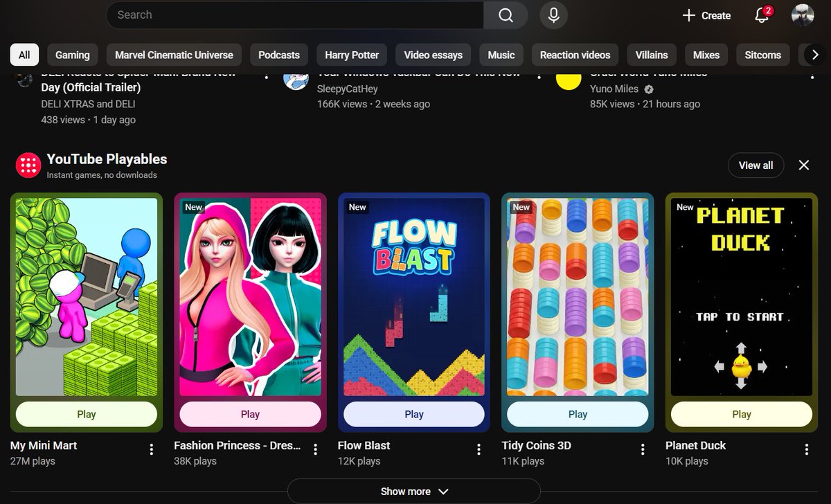The width and height of the screenshot is (831, 504).
Task: Select the Podcasts filter chip
Action: tap(279, 55)
